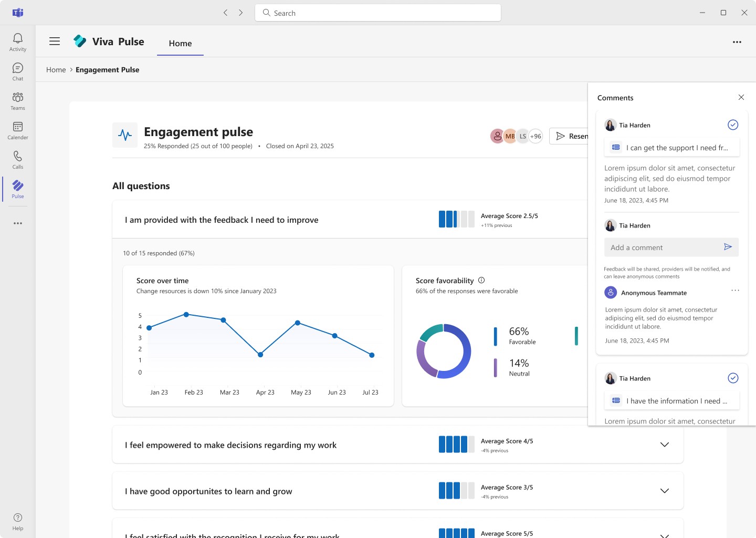Open the Chat sidebar icon
Image resolution: width=756 pixels, height=538 pixels.
coord(18,72)
